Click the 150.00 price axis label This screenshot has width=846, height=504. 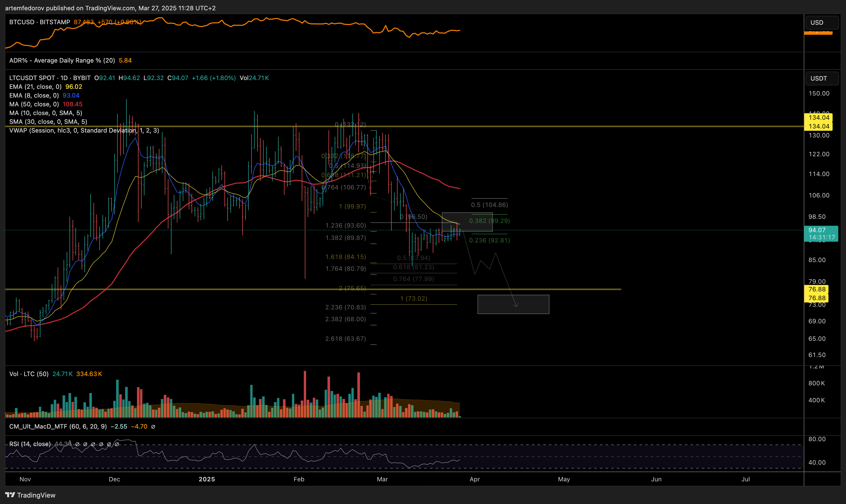pos(819,93)
